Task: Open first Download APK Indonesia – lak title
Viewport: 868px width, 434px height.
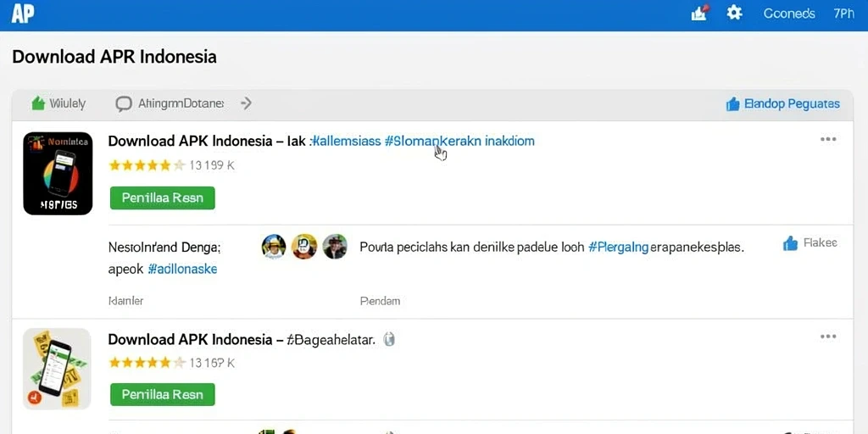Action: pos(207,141)
